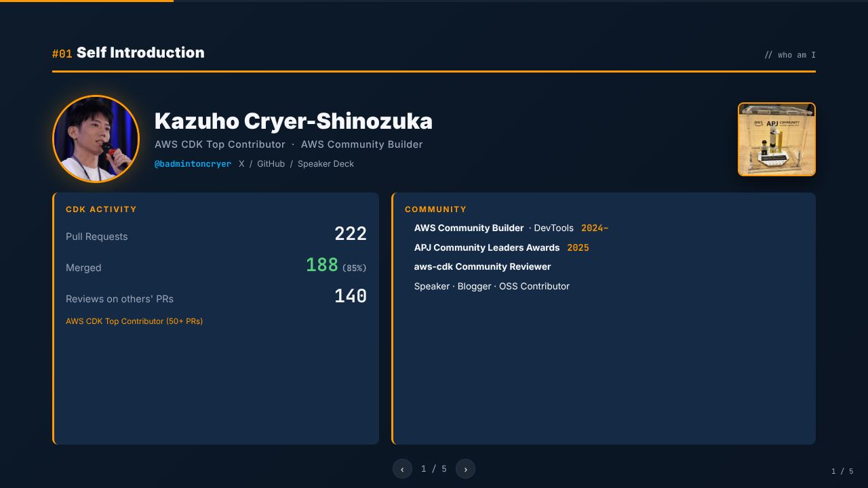This screenshot has width=868, height=488.
Task: Click the orange slide progress bar at top
Action: click(87, 1)
